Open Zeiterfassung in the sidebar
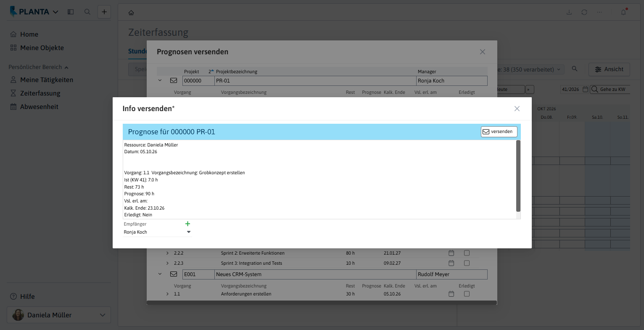The height and width of the screenshot is (330, 644). pyautogui.click(x=35, y=93)
